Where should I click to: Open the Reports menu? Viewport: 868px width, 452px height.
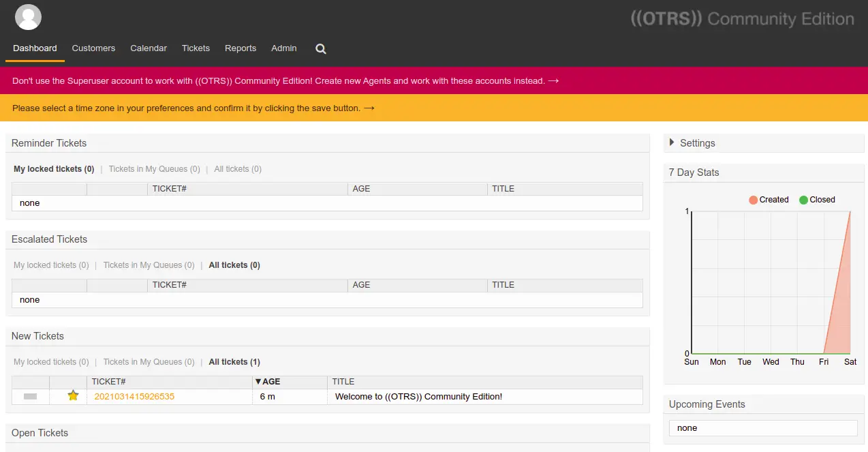(241, 48)
